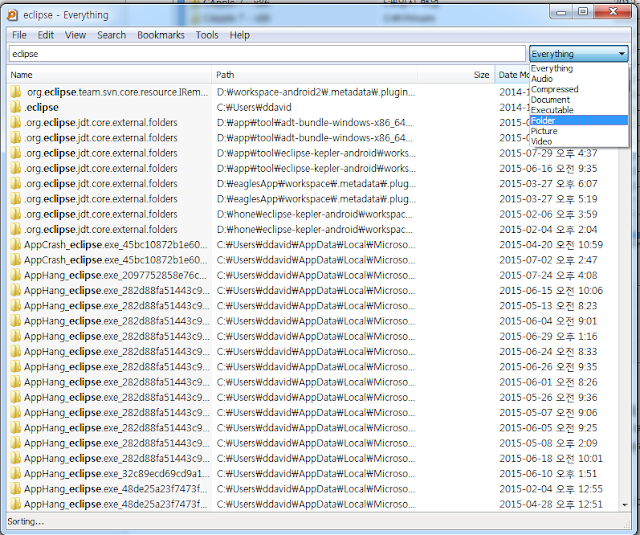This screenshot has width=640, height=535.
Task: Click the date 2015-06-04 오전 9:01
Action: coord(548,321)
